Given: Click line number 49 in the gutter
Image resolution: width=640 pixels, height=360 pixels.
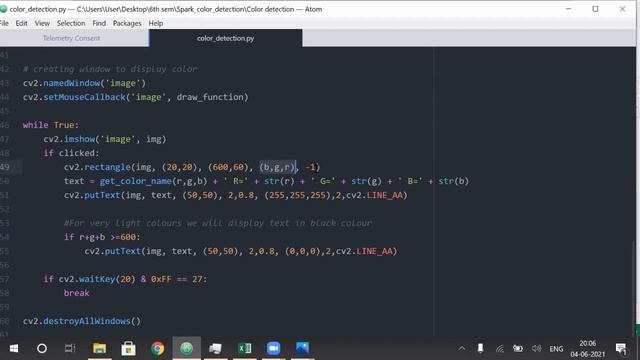Looking at the screenshot, I should [5, 167].
